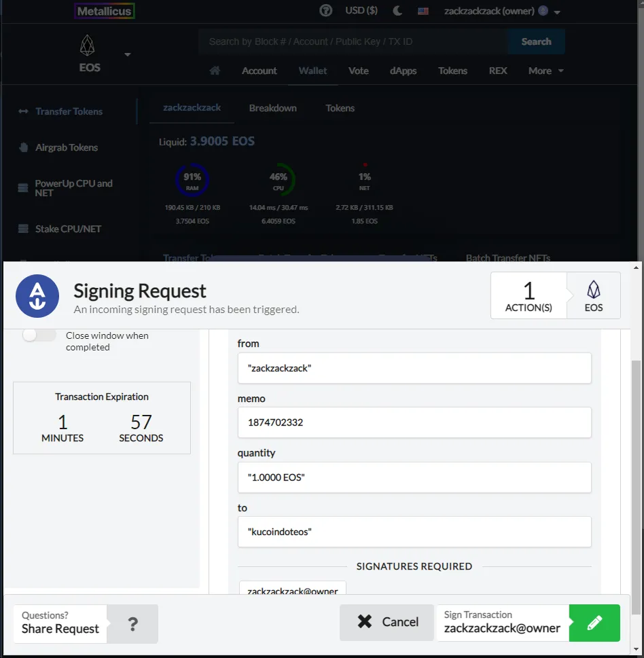Click the X icon on Cancel button

(364, 621)
